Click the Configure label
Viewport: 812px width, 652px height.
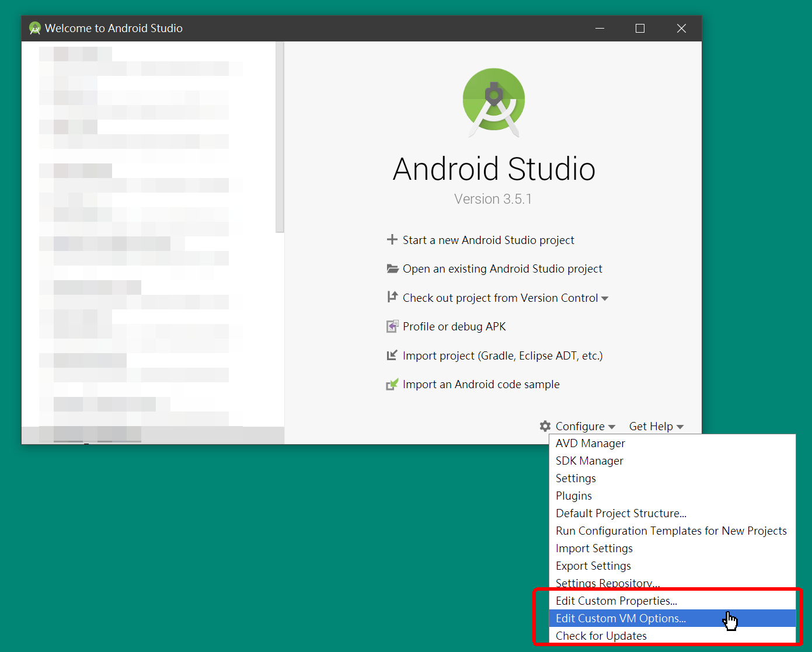coord(580,426)
